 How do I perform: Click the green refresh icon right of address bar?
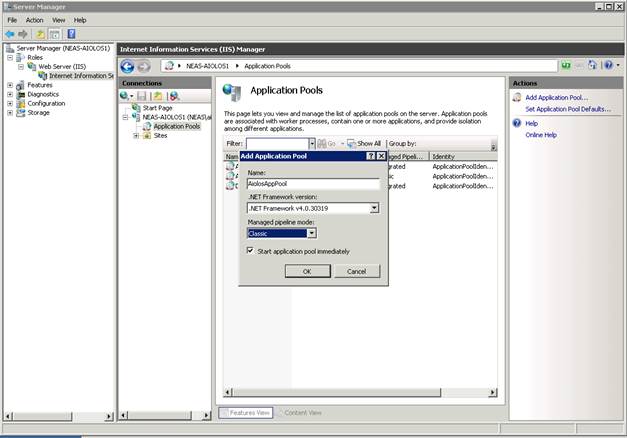[565, 65]
